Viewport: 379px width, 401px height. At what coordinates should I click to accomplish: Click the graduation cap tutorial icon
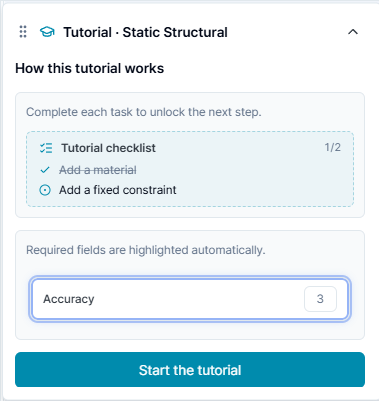pyautogui.click(x=47, y=32)
